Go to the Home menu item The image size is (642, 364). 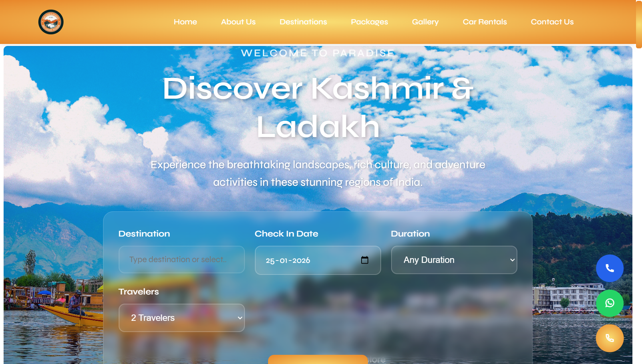[185, 22]
